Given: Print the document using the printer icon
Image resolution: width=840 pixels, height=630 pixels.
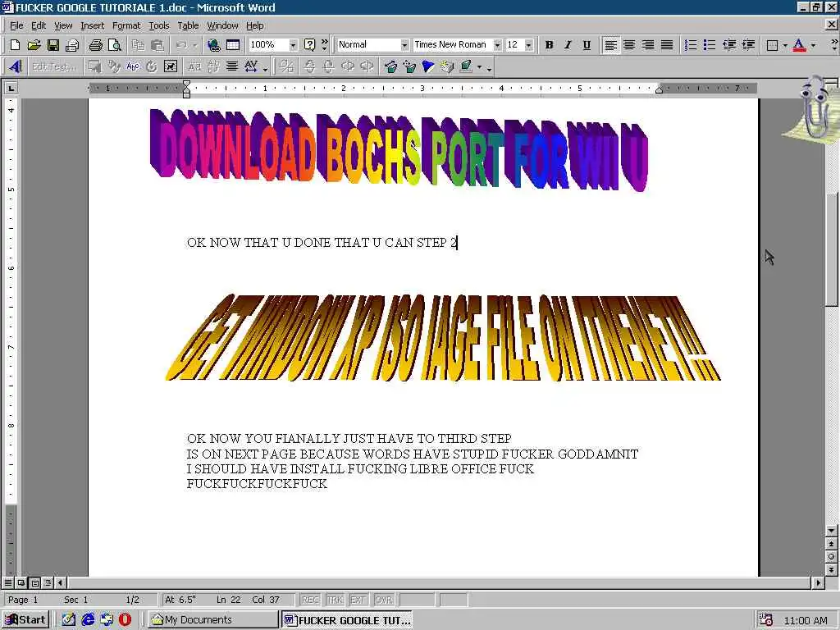Looking at the screenshot, I should pyautogui.click(x=96, y=45).
